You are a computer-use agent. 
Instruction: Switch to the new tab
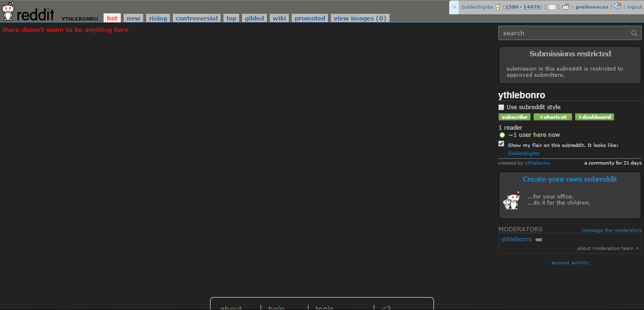(x=133, y=18)
